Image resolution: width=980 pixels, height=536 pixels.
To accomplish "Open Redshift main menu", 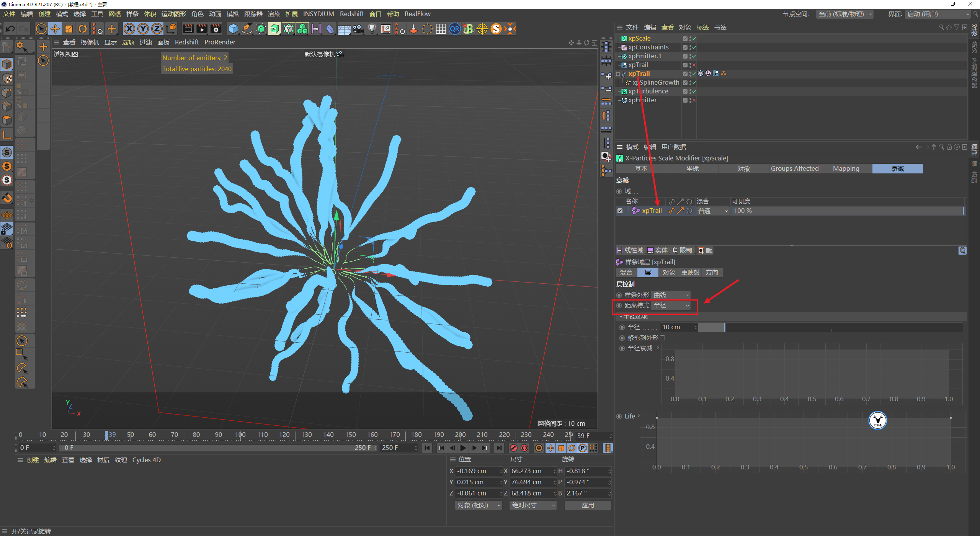I will tap(352, 14).
